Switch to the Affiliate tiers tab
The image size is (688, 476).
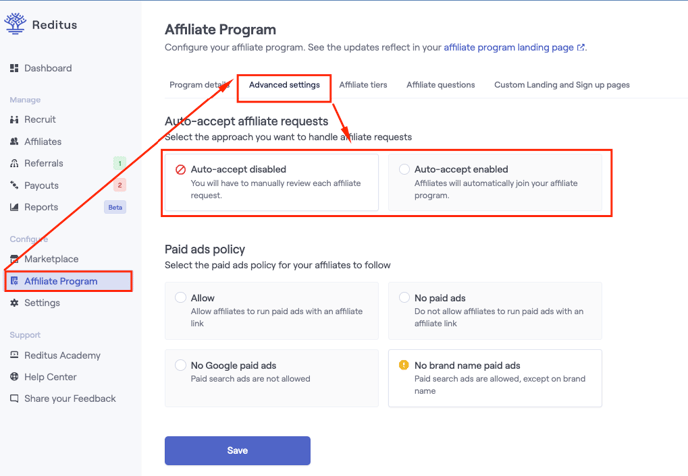click(363, 85)
